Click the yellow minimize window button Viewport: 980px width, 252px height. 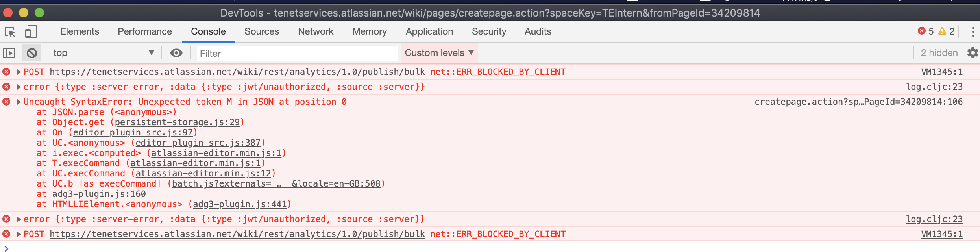24,13
